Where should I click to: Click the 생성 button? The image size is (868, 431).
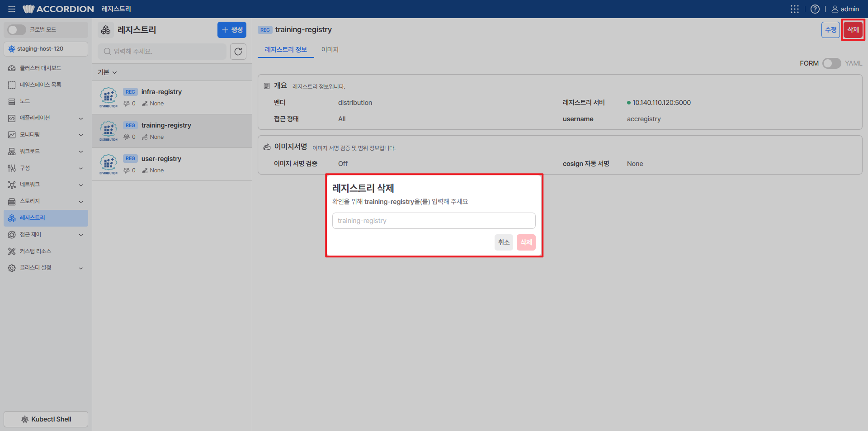pos(232,30)
